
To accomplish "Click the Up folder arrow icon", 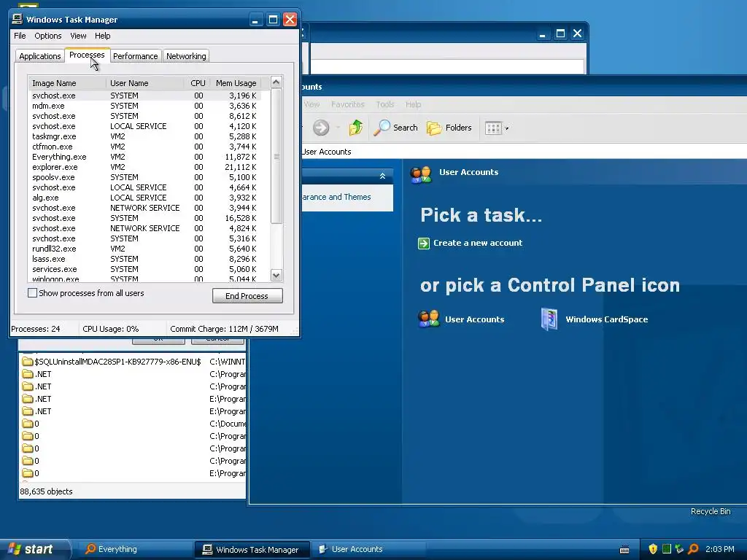I will coord(355,128).
